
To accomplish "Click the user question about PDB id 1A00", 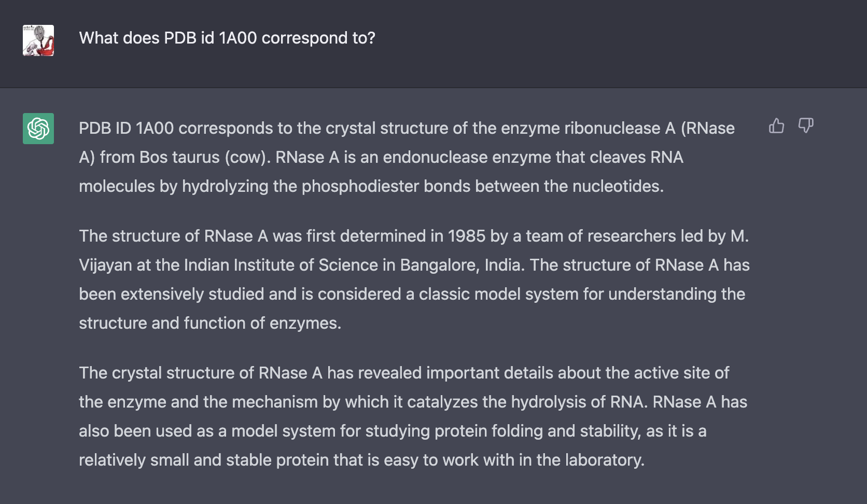I will (227, 38).
